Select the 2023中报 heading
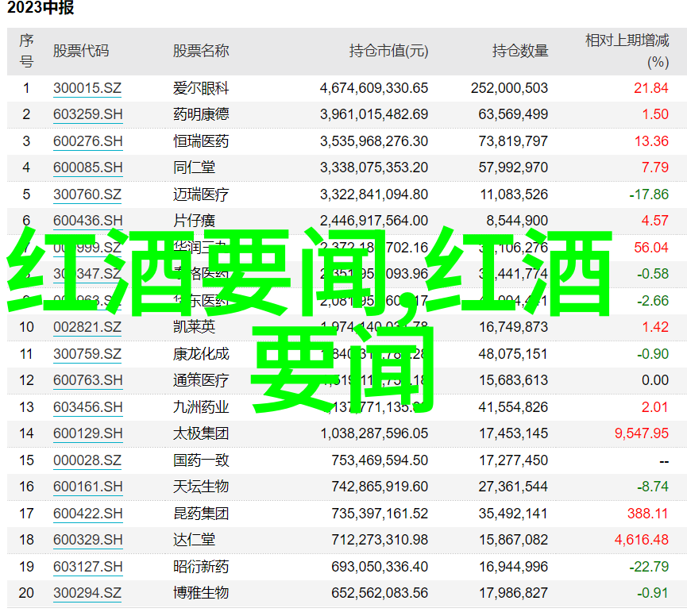Image resolution: width=687 pixels, height=616 pixels. click(x=41, y=7)
